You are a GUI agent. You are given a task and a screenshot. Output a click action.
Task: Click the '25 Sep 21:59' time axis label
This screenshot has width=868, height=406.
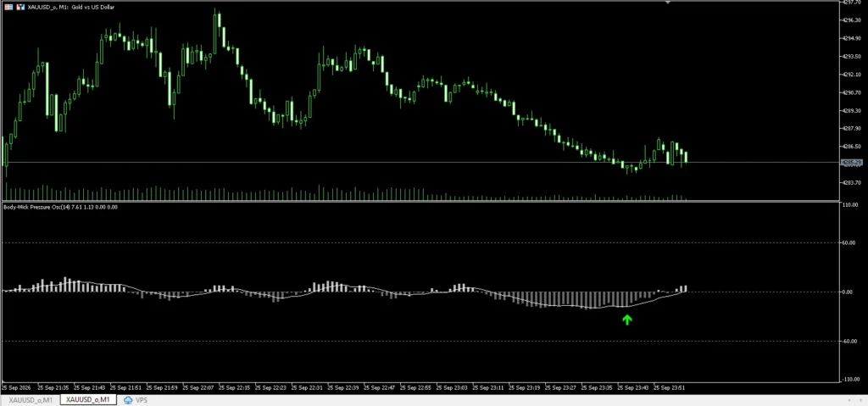tap(162, 387)
